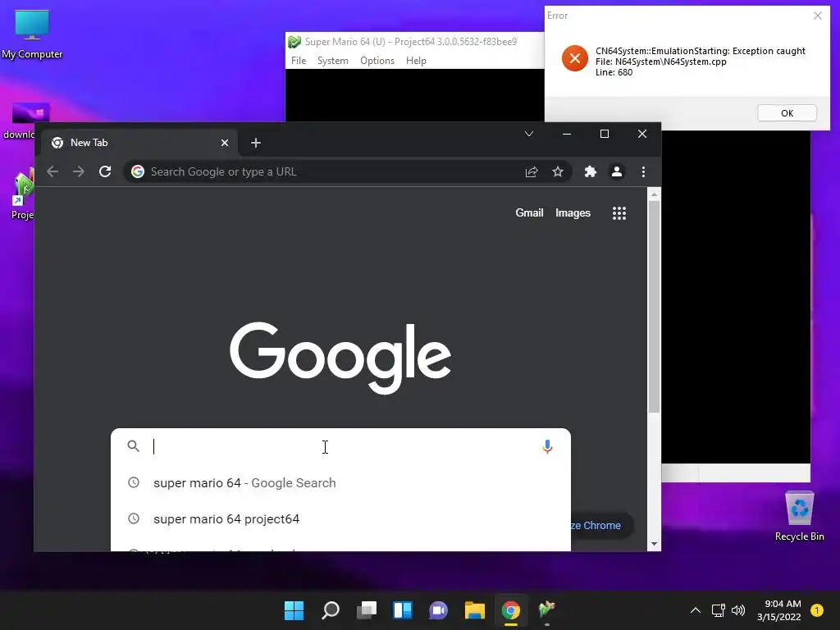
Task: Click Project64 icon on taskbar
Action: 546,609
